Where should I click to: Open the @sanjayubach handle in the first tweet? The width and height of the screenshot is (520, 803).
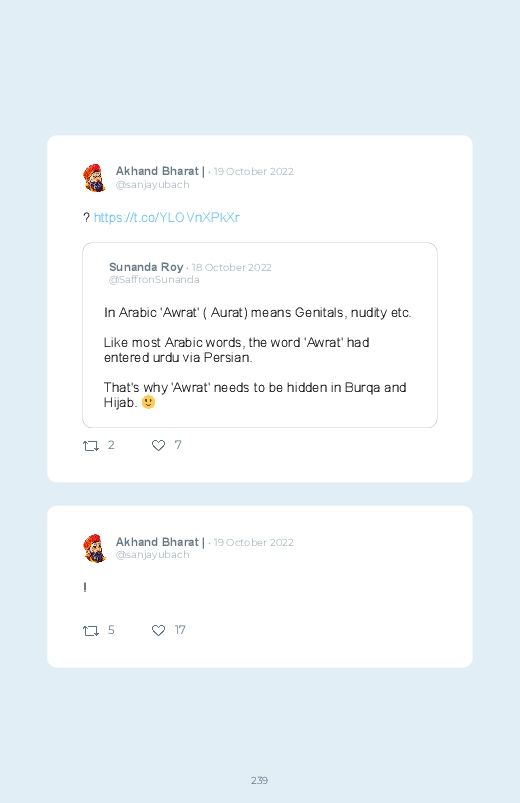click(153, 184)
